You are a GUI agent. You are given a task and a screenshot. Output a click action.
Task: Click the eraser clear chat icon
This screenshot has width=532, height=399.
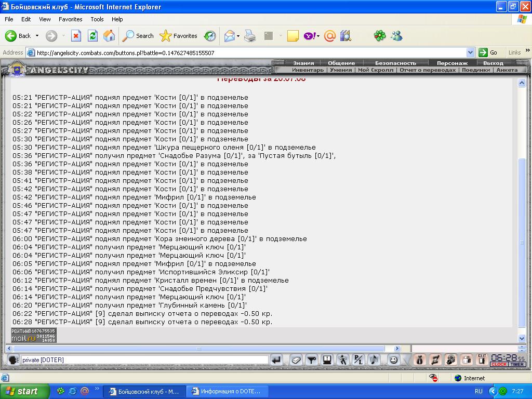(x=296, y=360)
